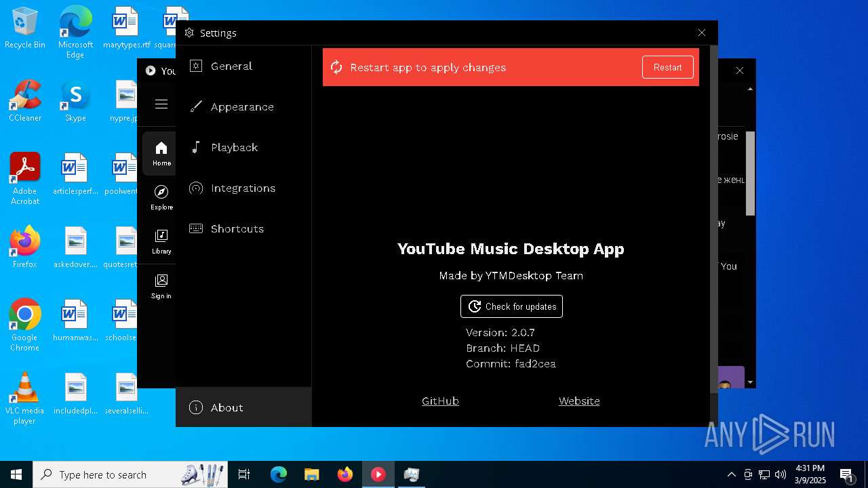Show hidden system tray icons
This screenshot has width=868, height=488.
pyautogui.click(x=731, y=474)
